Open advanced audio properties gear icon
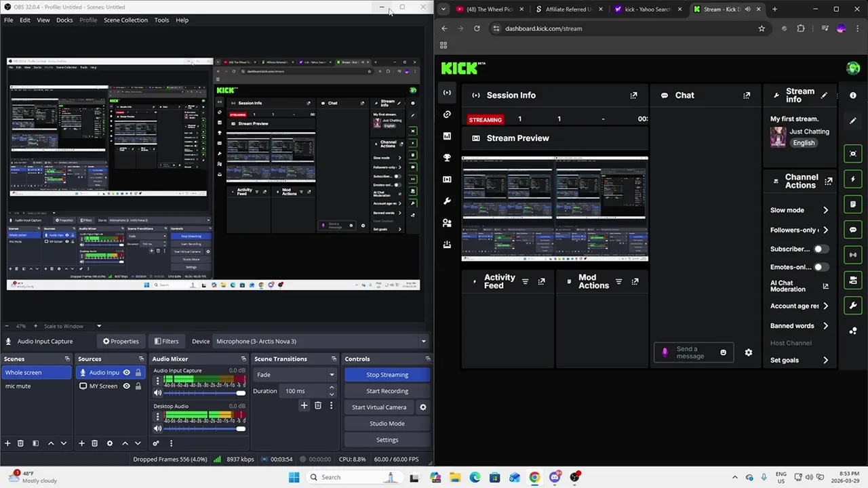 click(156, 443)
